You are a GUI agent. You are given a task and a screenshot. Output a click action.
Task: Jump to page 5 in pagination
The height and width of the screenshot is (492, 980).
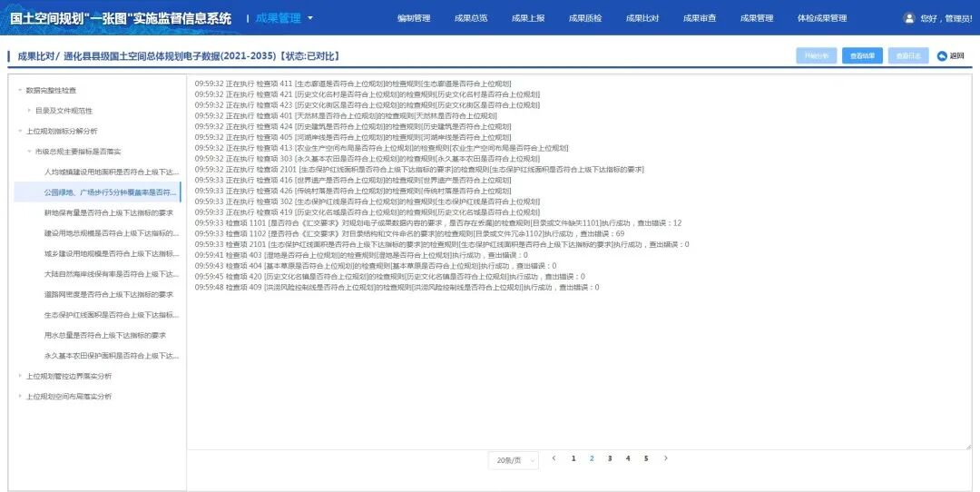pyautogui.click(x=646, y=458)
